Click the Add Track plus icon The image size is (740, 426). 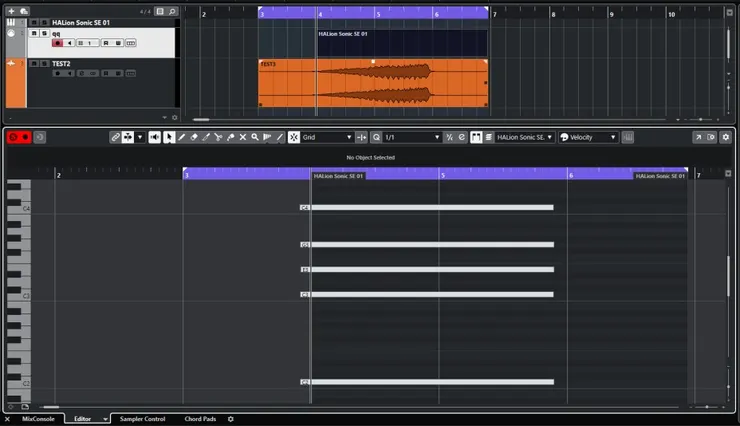[x=11, y=11]
